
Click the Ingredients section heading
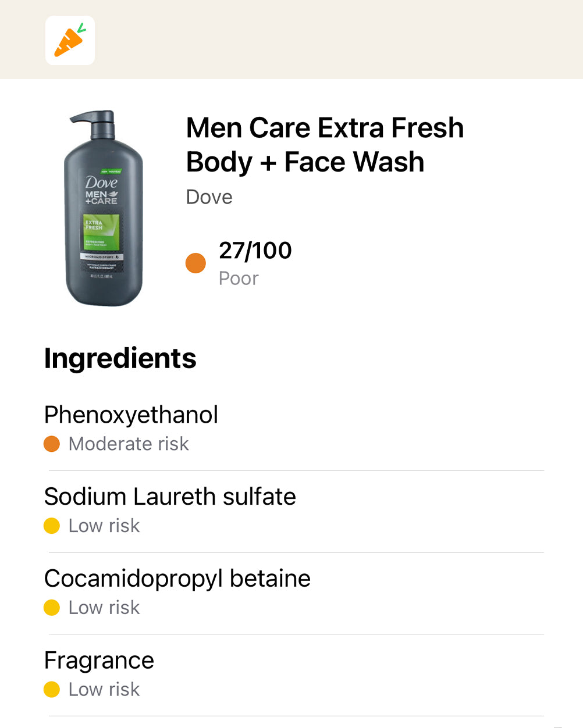pos(120,358)
